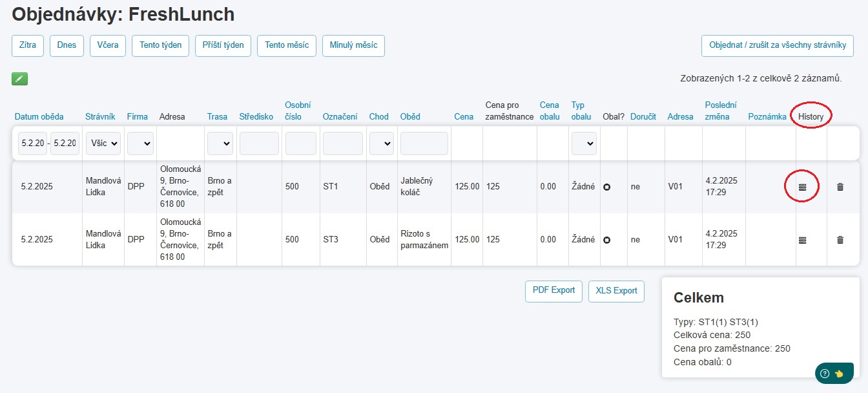The image size is (868, 393).
Task: Sort by Oběd column header
Action: [410, 117]
